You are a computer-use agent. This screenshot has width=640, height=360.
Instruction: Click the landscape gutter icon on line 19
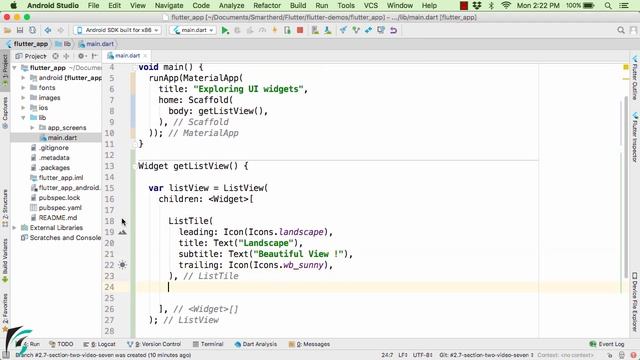(122, 232)
